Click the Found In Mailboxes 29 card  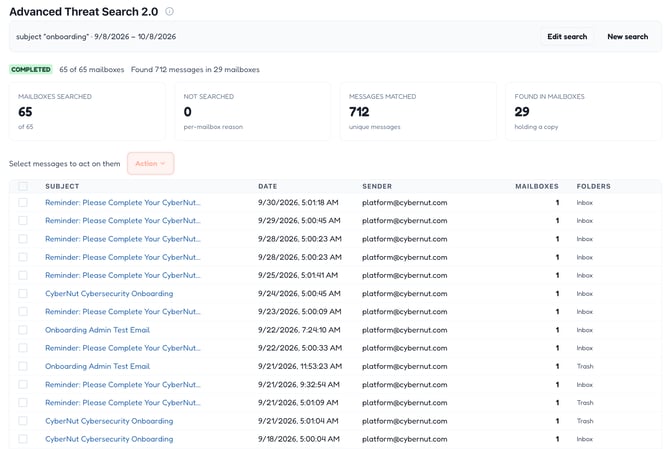click(584, 112)
